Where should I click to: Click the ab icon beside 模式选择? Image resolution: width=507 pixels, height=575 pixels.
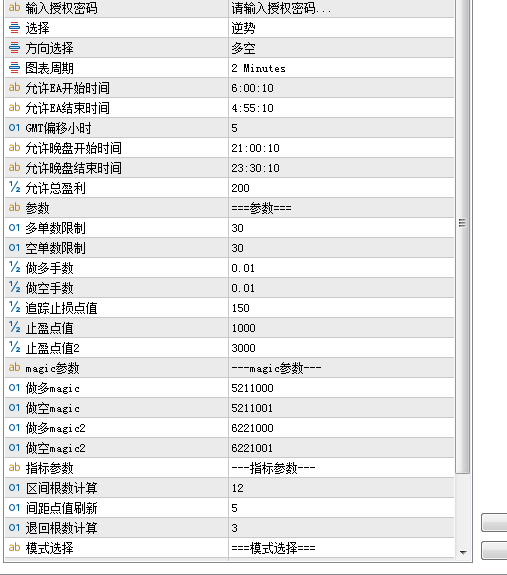[14, 547]
